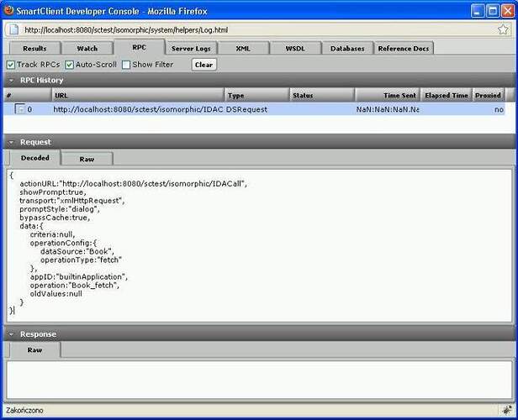Screen dimensions: 518x420
Task: Click the dataSource:"Book" line
Action: [x=77, y=251]
